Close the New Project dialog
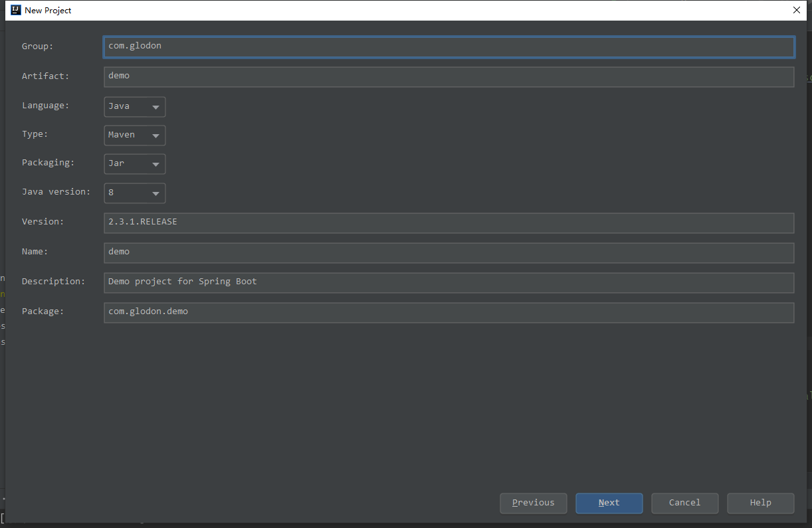The height and width of the screenshot is (528, 812). [x=797, y=10]
